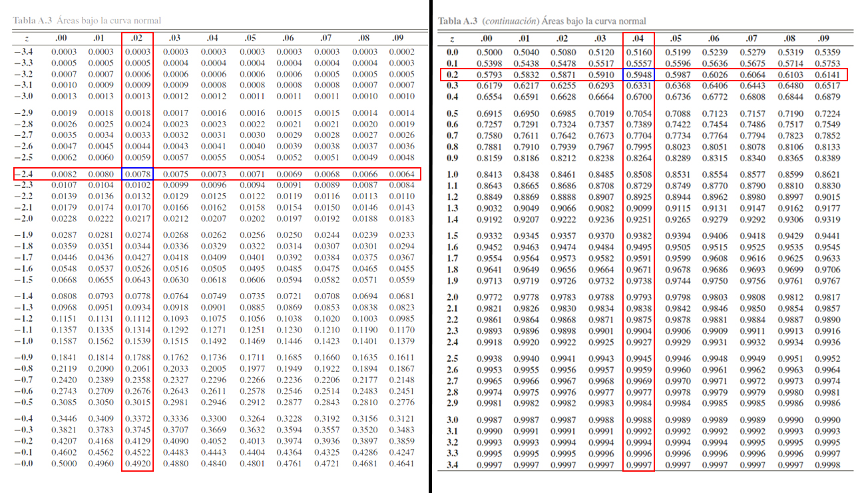868x493 pixels.
Task: Click the .00 column header in right table
Action: coord(486,39)
